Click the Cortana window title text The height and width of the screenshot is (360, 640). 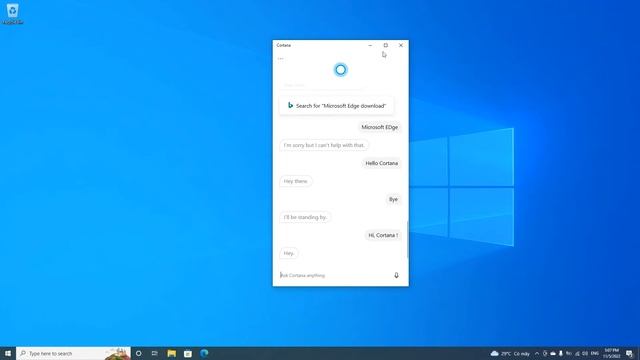[x=284, y=45]
